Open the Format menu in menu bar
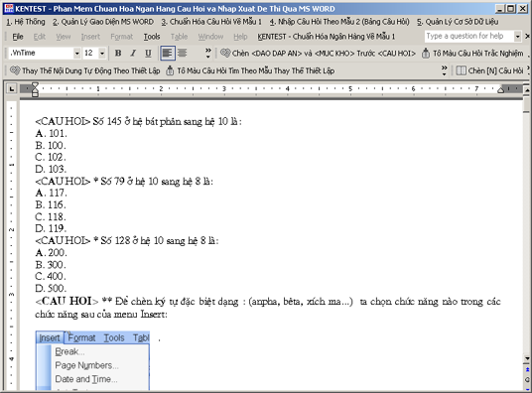Image resolution: width=532 pixels, height=393 pixels. click(x=122, y=37)
